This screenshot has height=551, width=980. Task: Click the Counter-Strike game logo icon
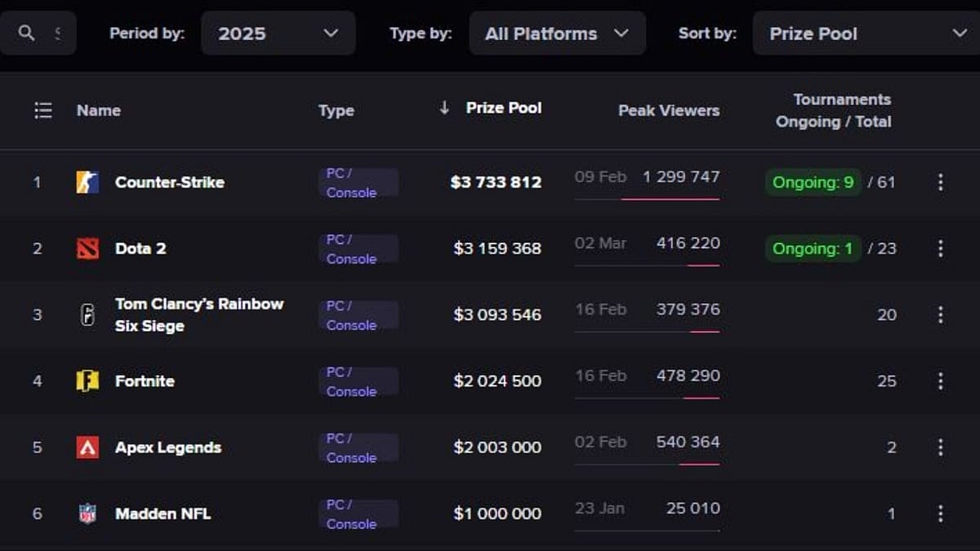point(87,182)
